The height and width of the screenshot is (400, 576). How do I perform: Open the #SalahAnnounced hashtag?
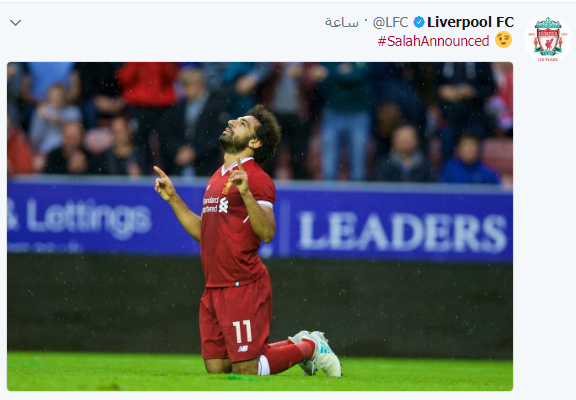(x=433, y=41)
